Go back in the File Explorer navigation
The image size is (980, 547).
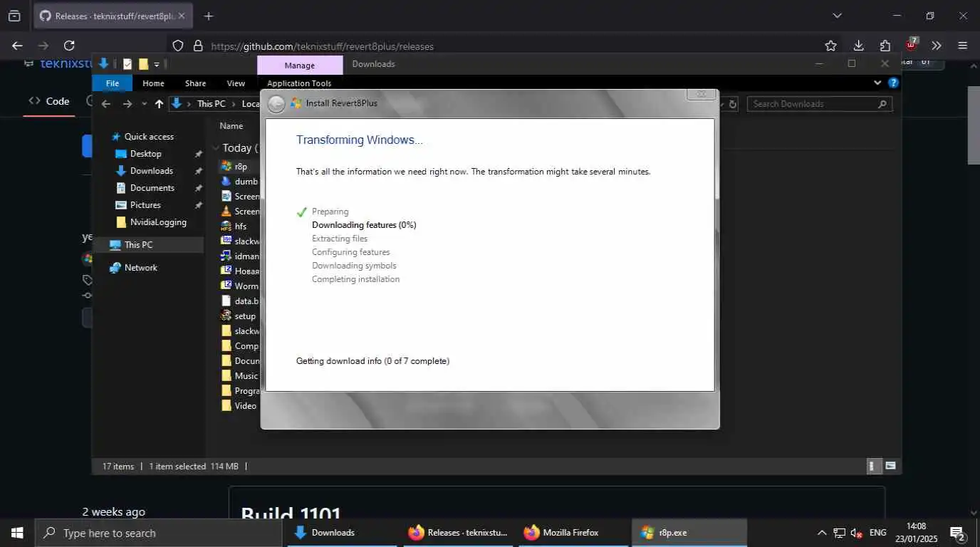(x=106, y=104)
